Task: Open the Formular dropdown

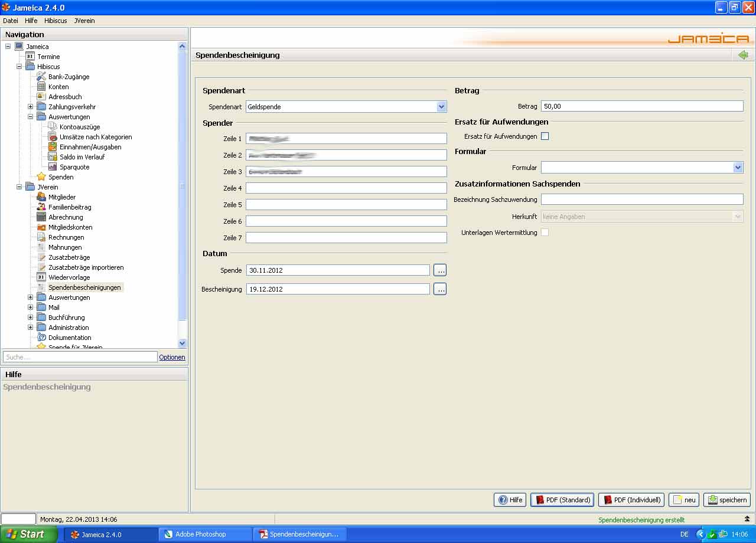Action: click(738, 168)
